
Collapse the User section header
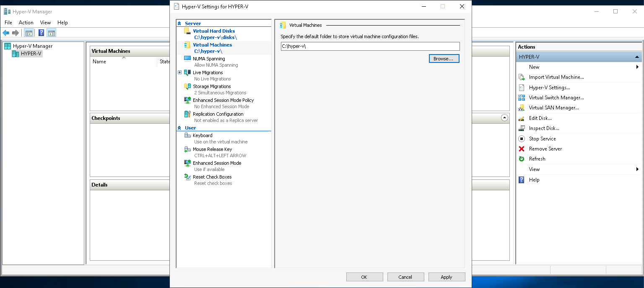pyautogui.click(x=179, y=128)
